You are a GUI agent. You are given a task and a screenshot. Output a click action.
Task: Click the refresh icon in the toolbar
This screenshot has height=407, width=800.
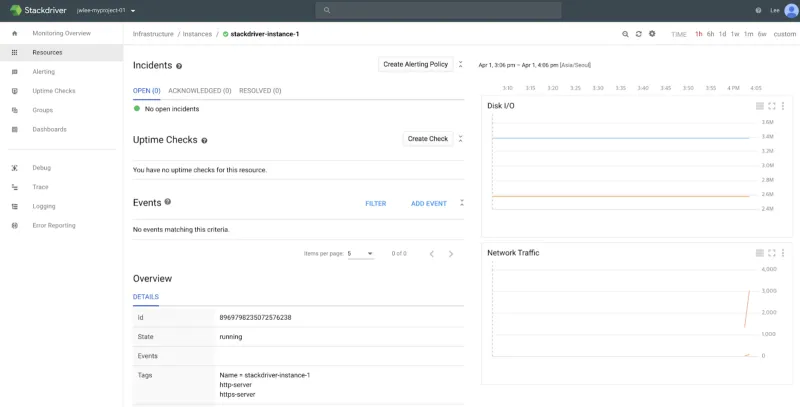(638, 34)
